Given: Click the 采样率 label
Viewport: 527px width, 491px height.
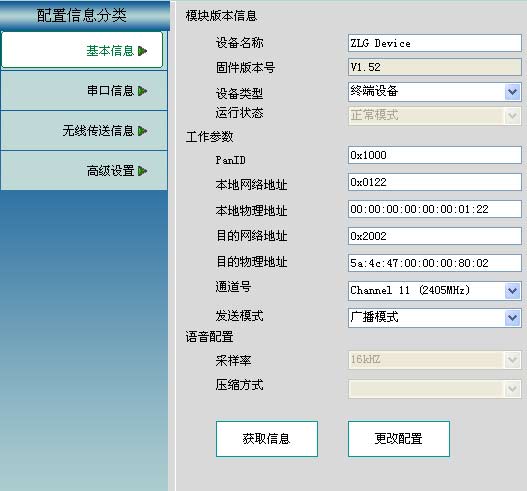Looking at the screenshot, I should click(x=234, y=361).
